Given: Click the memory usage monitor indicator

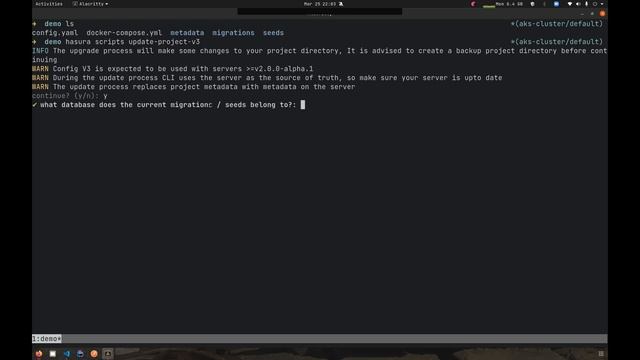Looking at the screenshot, I should click(503, 4).
